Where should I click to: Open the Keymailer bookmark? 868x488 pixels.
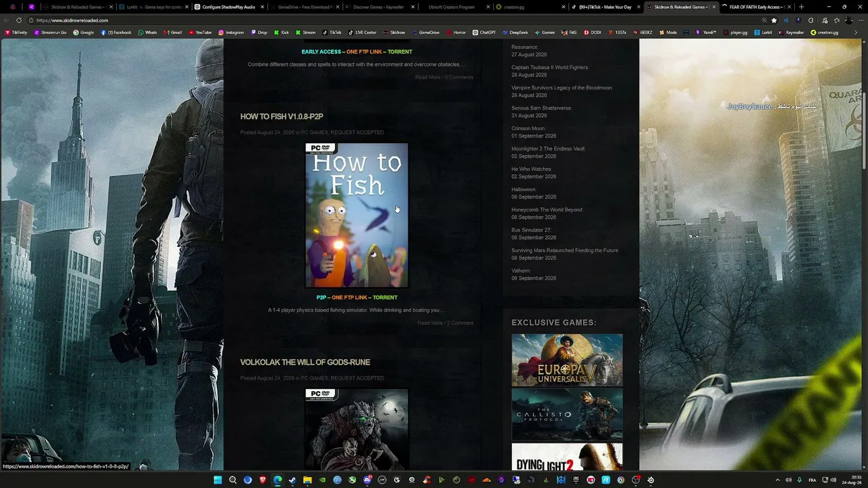[791, 33]
